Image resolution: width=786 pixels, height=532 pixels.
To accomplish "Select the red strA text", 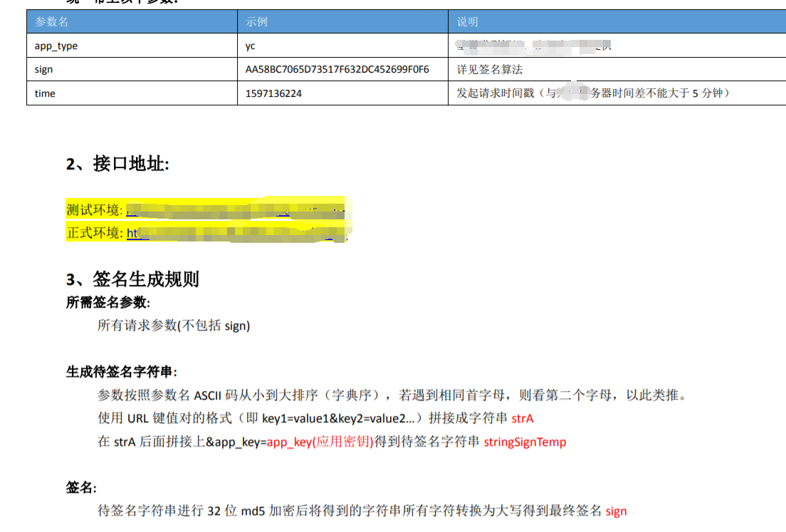I will (x=521, y=419).
